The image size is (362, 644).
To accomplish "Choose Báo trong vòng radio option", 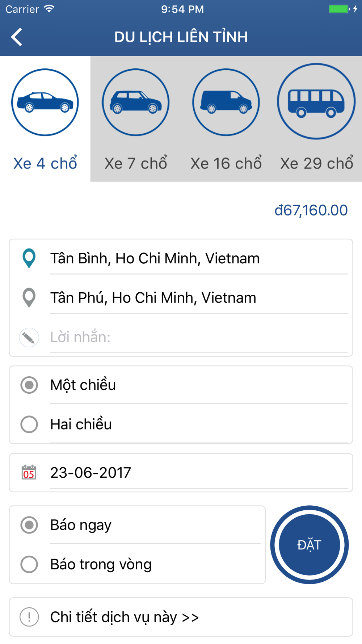I will click(x=29, y=564).
